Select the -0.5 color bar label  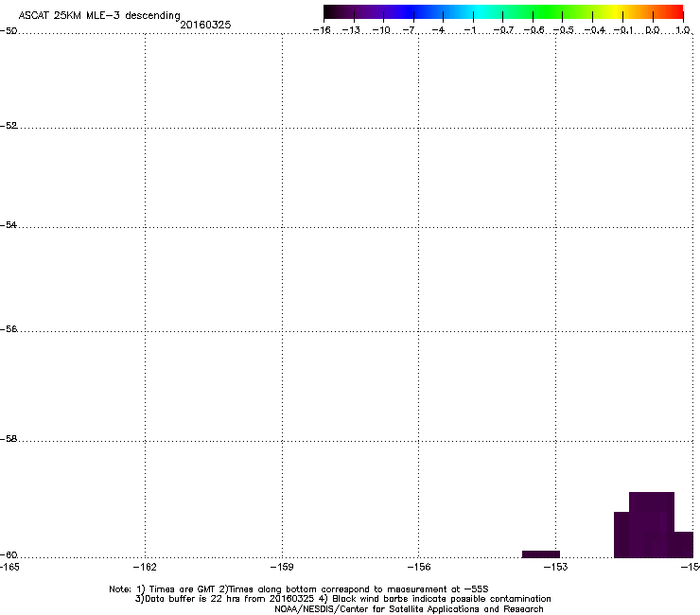coord(564,30)
